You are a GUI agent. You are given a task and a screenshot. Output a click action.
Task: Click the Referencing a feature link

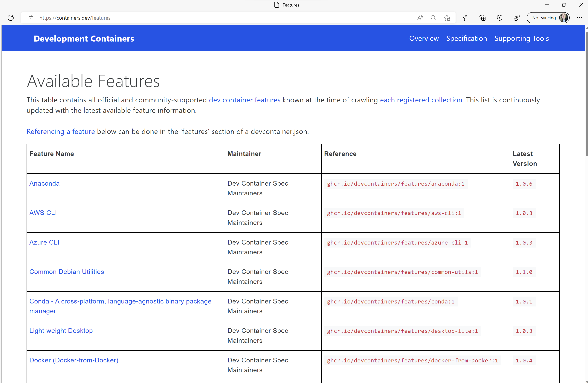coord(60,132)
